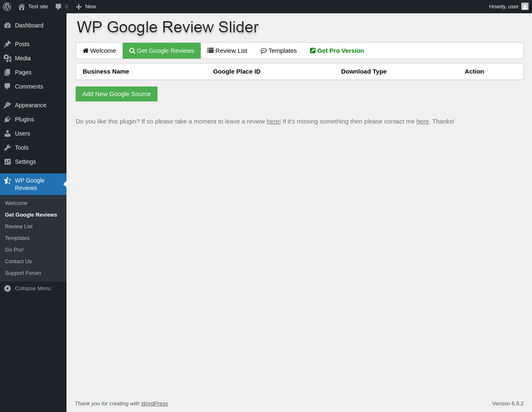Screen dimensions: 532x412
Task: Open the Welcome tab
Action: point(99,51)
